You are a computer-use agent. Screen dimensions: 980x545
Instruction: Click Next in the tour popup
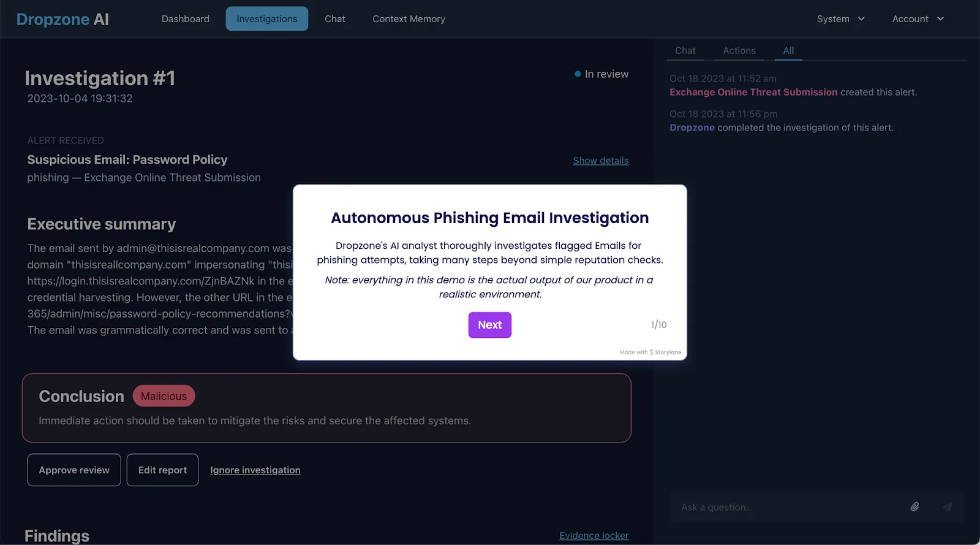point(490,325)
